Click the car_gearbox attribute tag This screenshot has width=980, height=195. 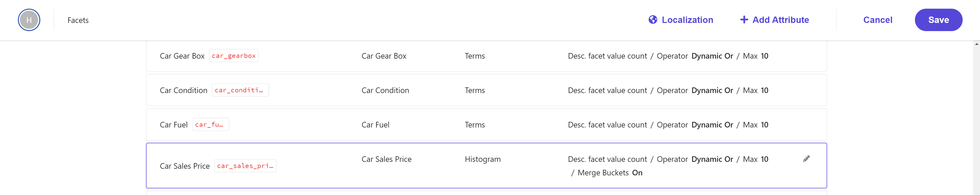[x=234, y=56]
